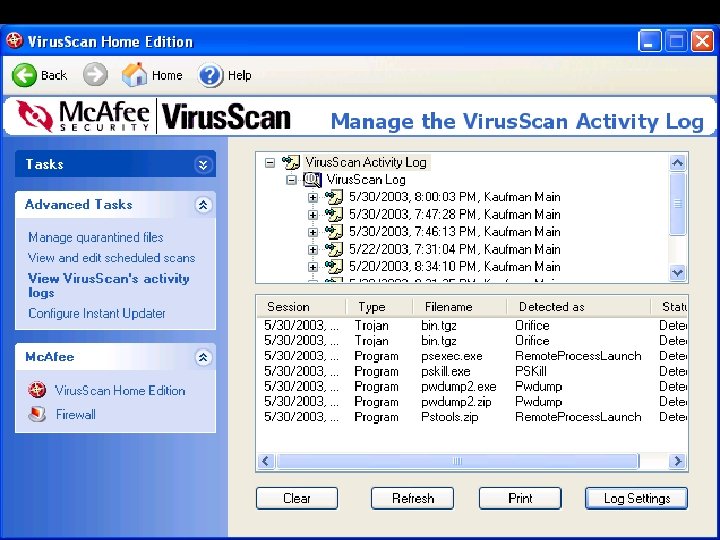The image size is (720, 540).
Task: Open Manage quarantined files
Action: coord(96,237)
